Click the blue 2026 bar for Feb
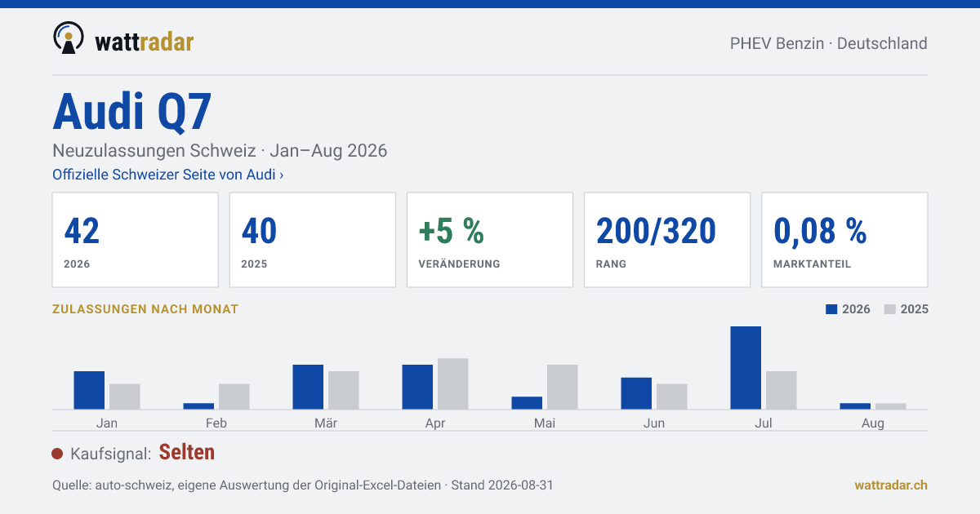The image size is (980, 514). [x=198, y=406]
